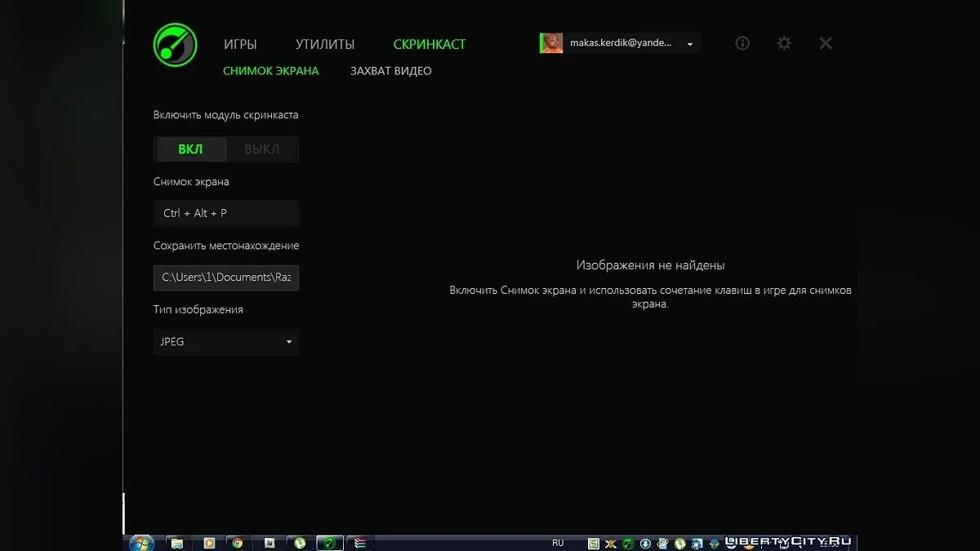Open Windows Explorer from the taskbar
This screenshot has width=980, height=551.
click(x=176, y=542)
